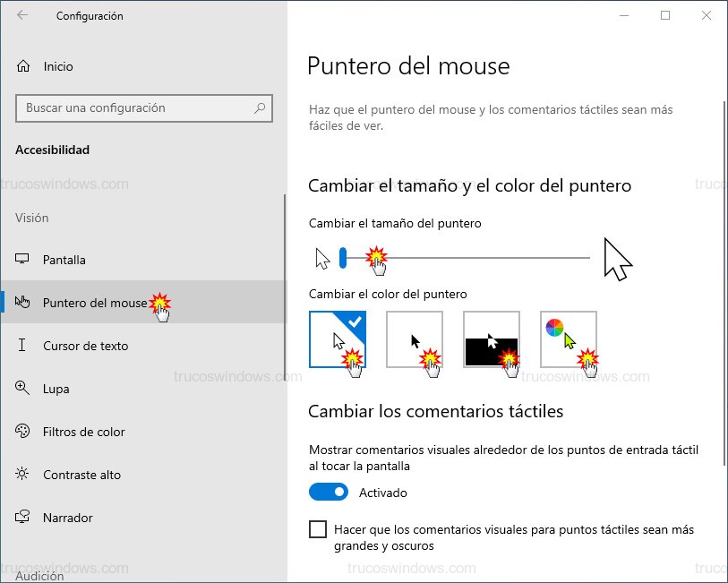Choose the custom colored pointer option
The height and width of the screenshot is (583, 728).
568,336
